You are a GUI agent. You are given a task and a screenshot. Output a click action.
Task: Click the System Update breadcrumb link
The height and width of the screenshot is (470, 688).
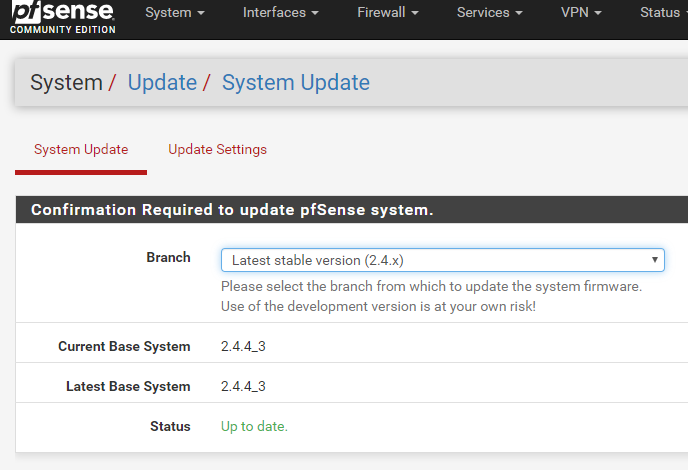296,83
